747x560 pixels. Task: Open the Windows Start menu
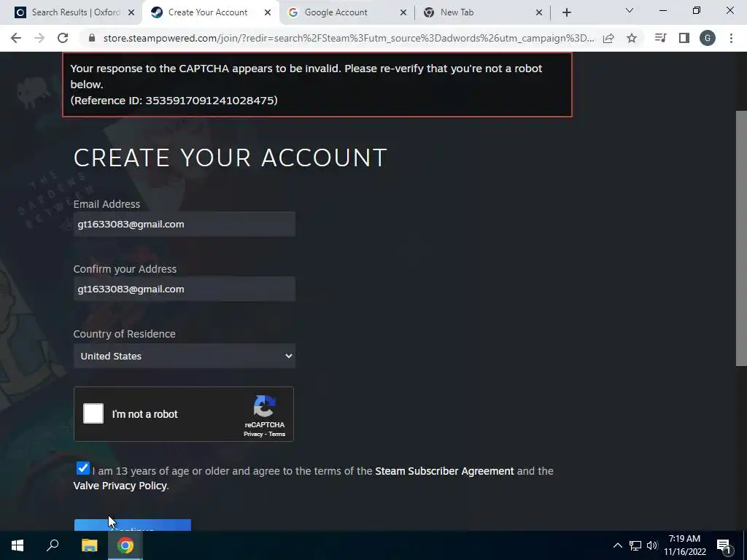tap(18, 545)
